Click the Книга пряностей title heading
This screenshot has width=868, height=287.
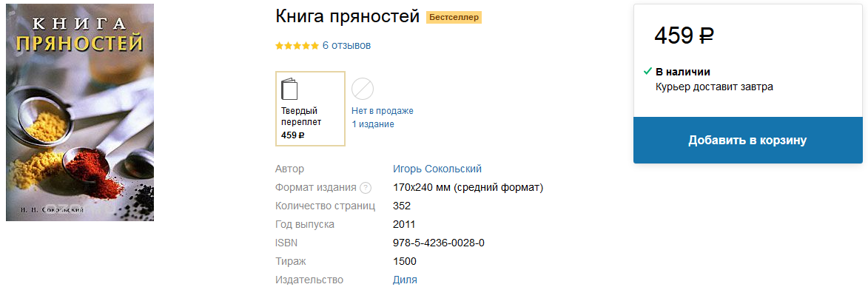point(348,17)
